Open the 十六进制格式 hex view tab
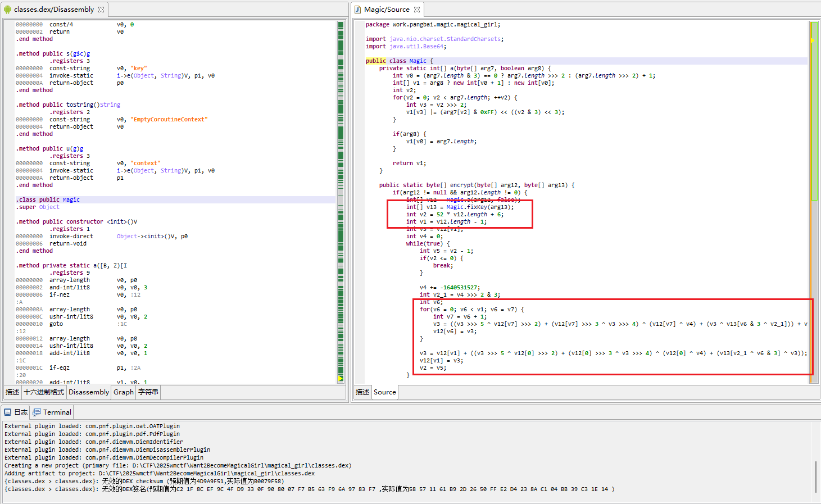Image resolution: width=821 pixels, height=504 pixels. pyautogui.click(x=44, y=392)
